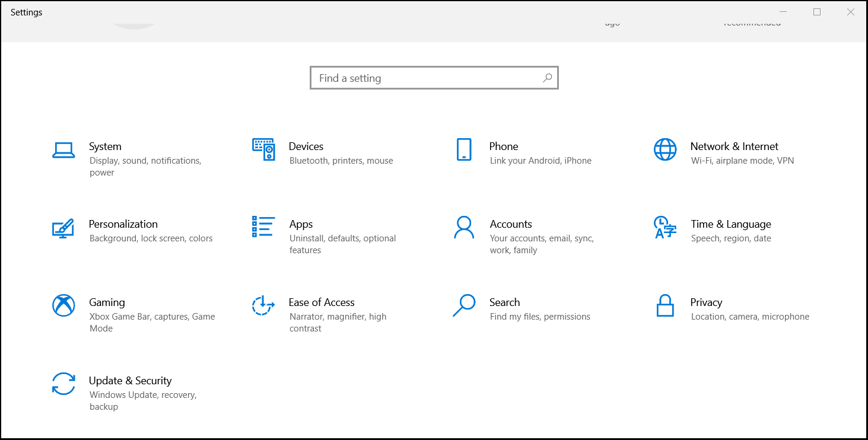Click the Personalization paintbrush icon

point(63,229)
